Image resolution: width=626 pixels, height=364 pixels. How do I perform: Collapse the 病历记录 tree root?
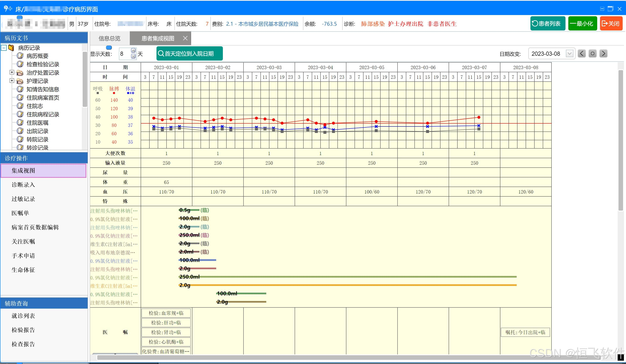[4, 47]
